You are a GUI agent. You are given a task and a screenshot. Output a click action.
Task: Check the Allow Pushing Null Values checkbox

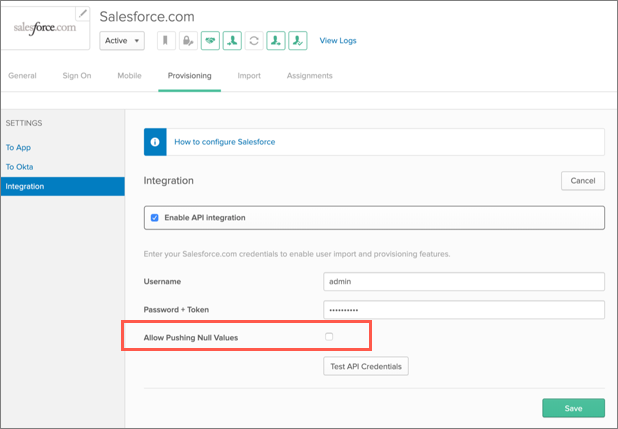[329, 337]
